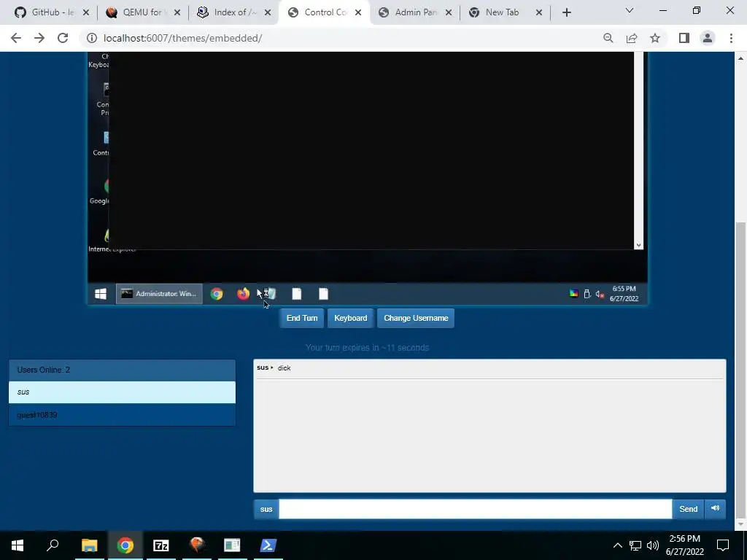Viewport: 747px width, 560px height.
Task: Open Chrome in the VM taskbar
Action: [x=217, y=294]
